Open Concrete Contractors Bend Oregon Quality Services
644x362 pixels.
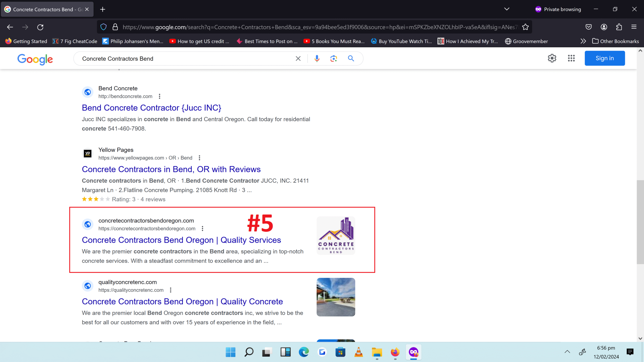181,240
